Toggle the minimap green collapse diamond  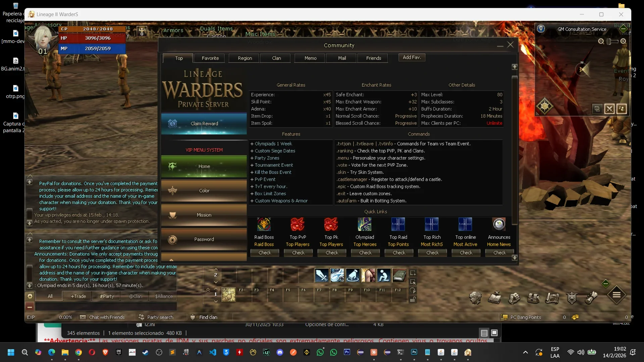pyautogui.click(x=623, y=29)
